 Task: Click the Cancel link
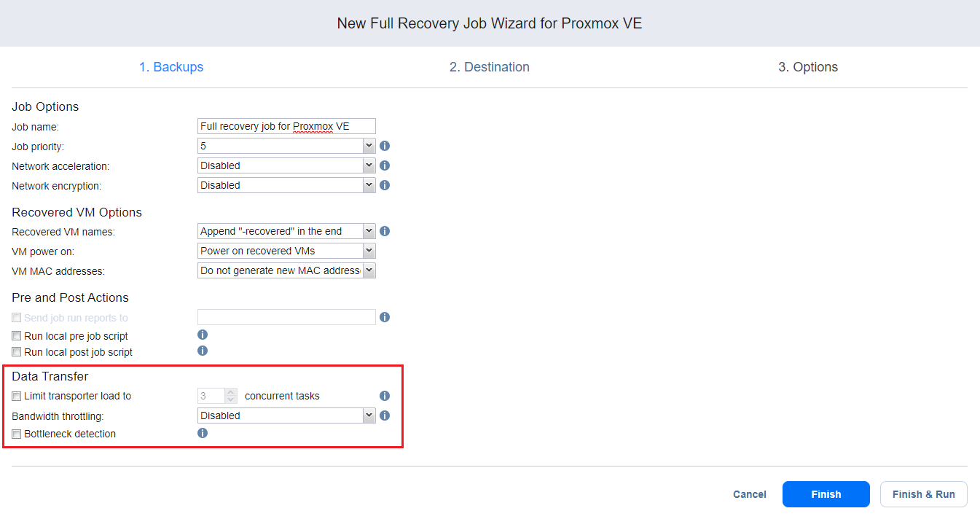(x=750, y=494)
